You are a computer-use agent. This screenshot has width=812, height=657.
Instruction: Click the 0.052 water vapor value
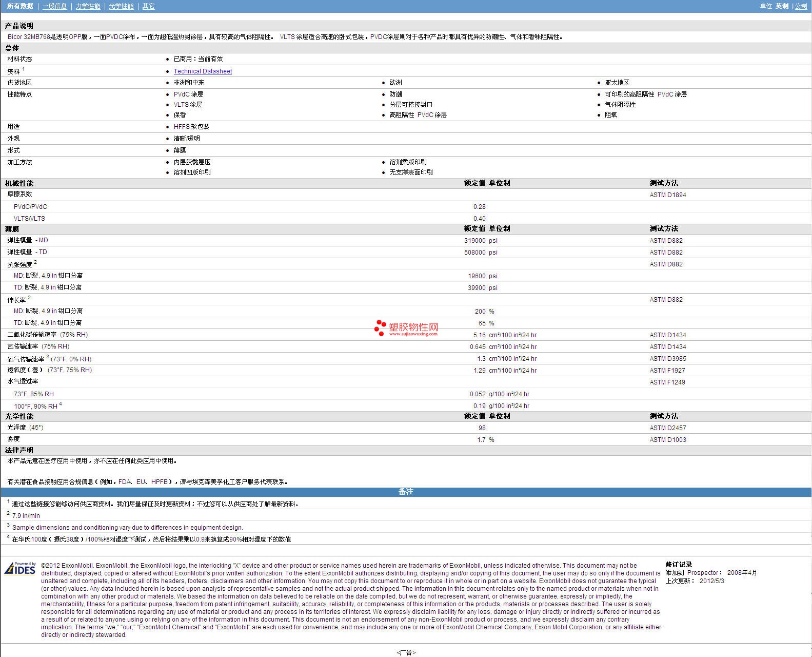[x=478, y=394]
